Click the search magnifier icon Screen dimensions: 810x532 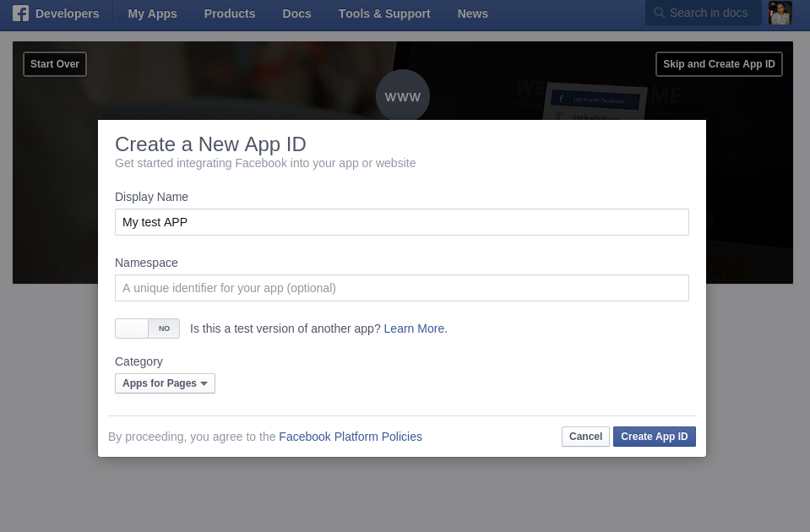(x=659, y=13)
